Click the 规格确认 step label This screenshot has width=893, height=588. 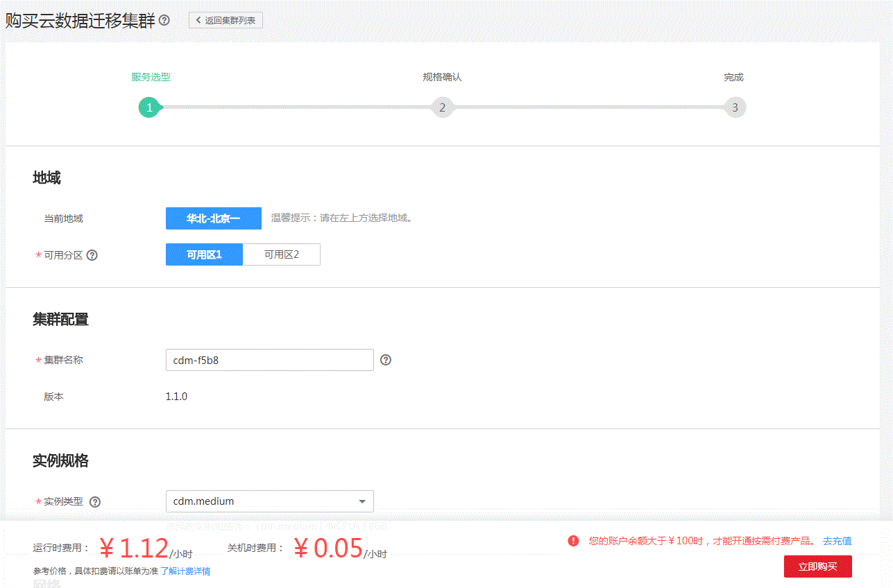442,77
